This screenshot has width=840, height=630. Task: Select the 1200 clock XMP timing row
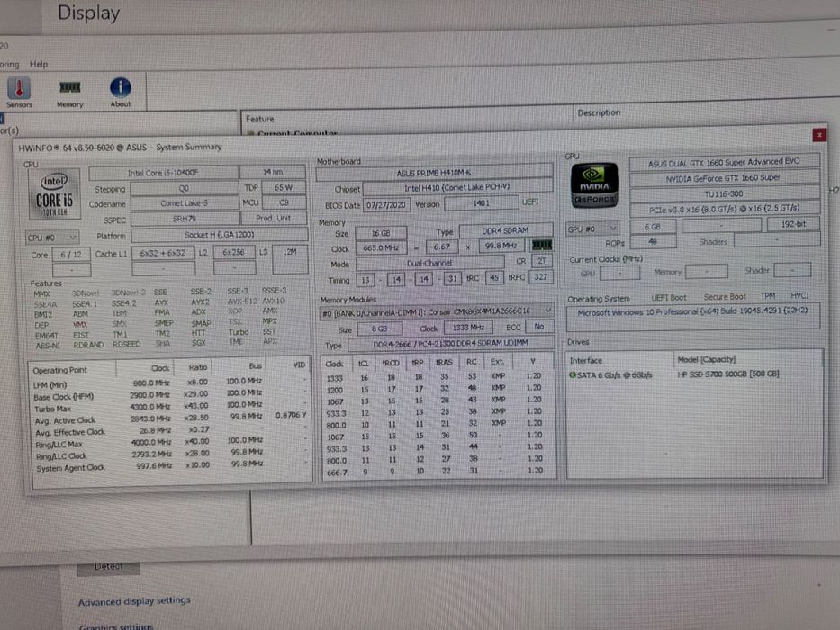(x=437, y=389)
